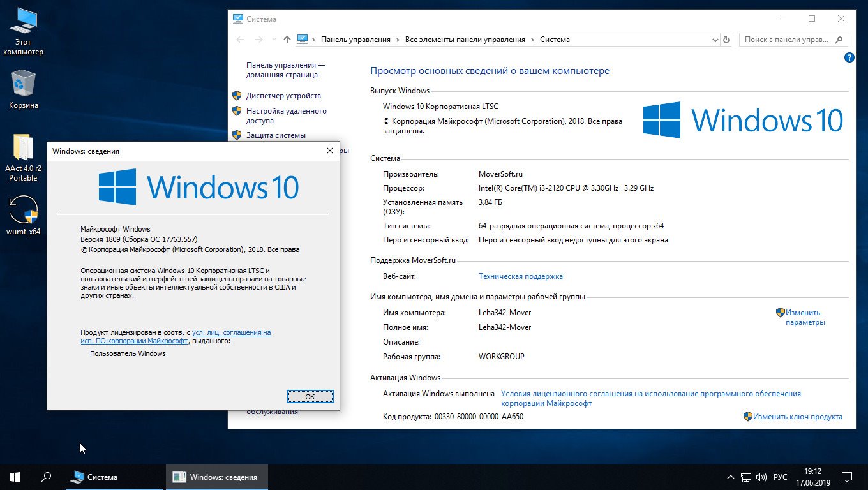Image resolution: width=868 pixels, height=490 pixels.
Task: Refresh the Система window address bar
Action: point(726,40)
